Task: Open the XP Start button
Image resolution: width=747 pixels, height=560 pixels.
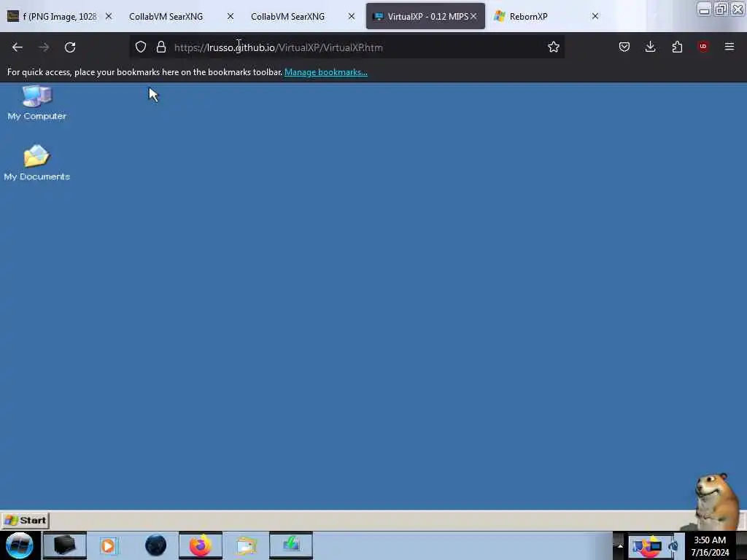Action: 26,520
